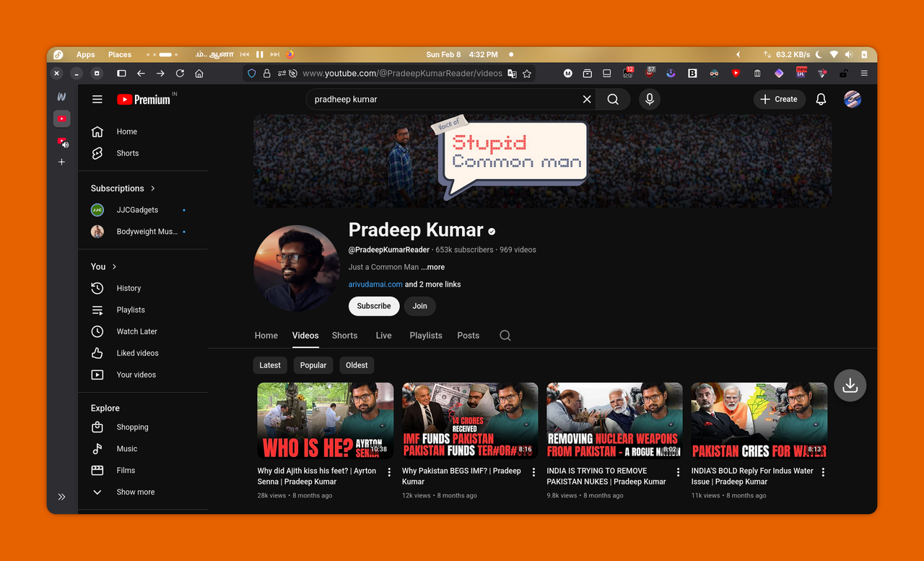The image size is (924, 561).
Task: Open the Bodyweight Mus... subscription channel
Action: [143, 232]
